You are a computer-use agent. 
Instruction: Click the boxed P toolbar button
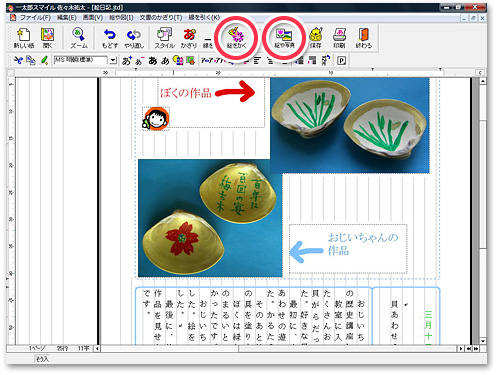pos(341,61)
